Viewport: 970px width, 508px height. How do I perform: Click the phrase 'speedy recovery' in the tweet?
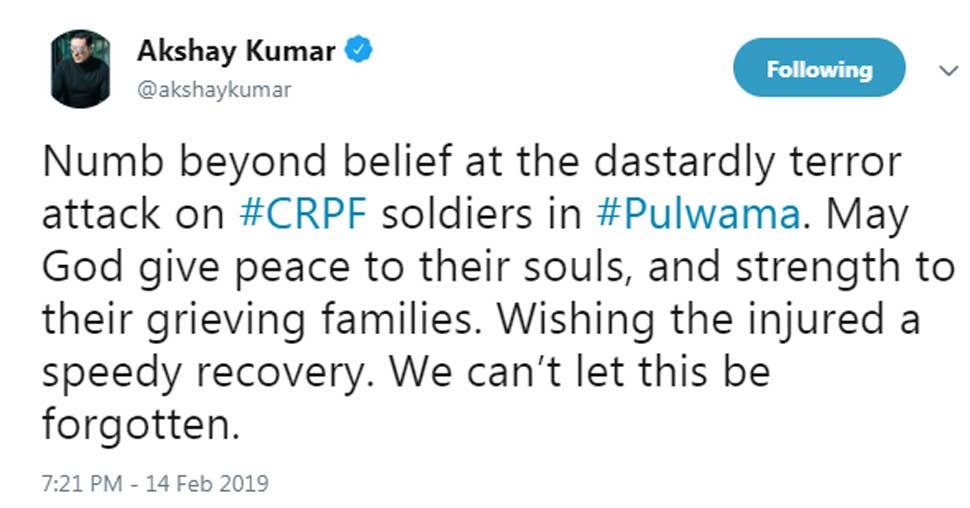tap(204, 373)
